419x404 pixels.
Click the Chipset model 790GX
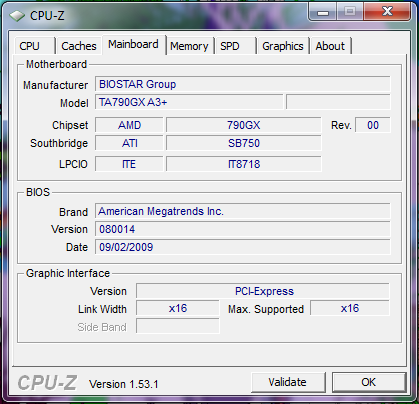[244, 125]
